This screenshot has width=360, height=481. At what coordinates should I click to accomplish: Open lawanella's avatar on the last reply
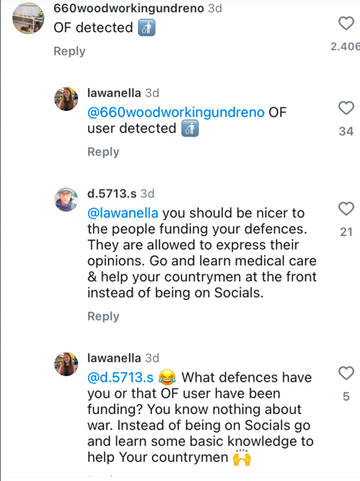coord(66,364)
